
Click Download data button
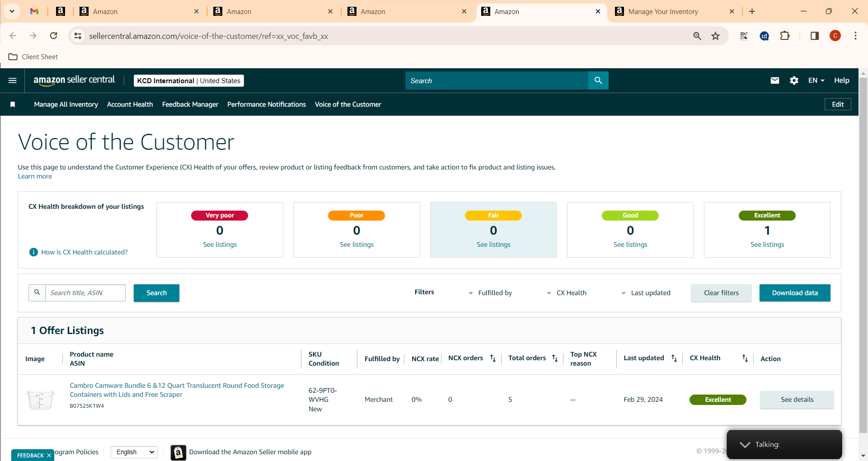pyautogui.click(x=795, y=293)
